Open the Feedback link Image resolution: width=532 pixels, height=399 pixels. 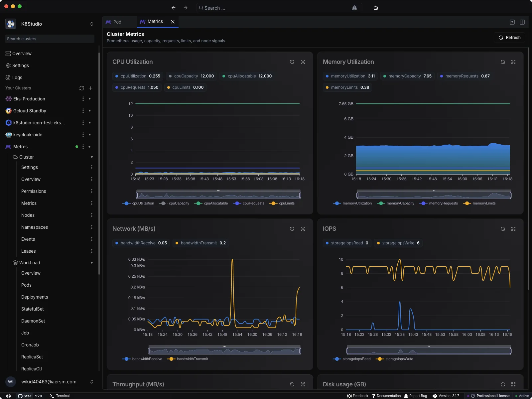coord(358,396)
